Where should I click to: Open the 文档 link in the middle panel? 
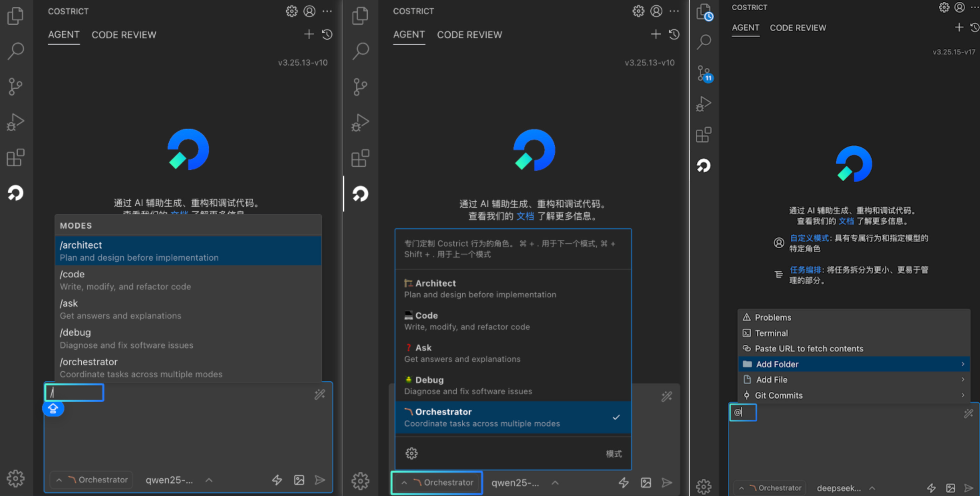pyautogui.click(x=525, y=216)
